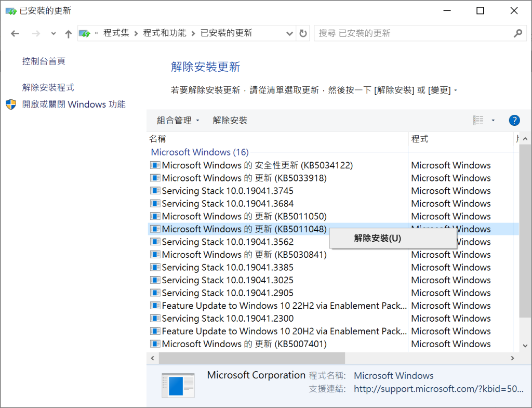Viewport: 532px width, 408px height.
Task: Click the icon of KB5034122 update
Action: pos(155,165)
